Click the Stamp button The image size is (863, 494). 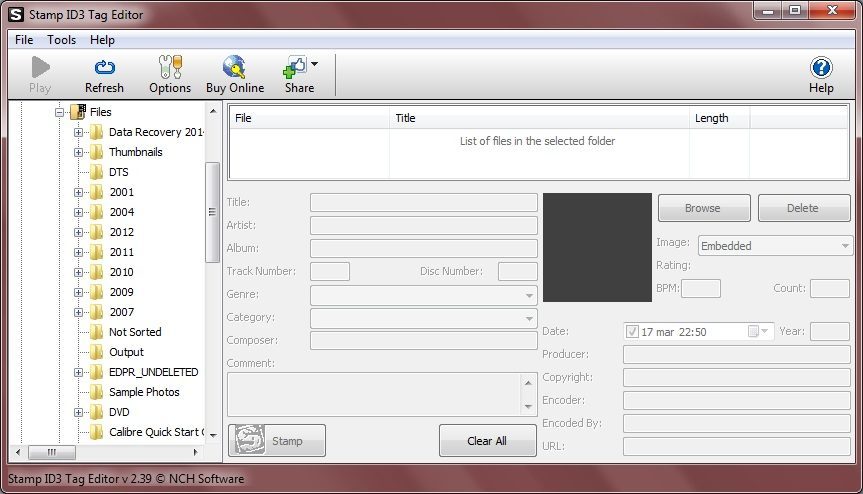coord(277,440)
